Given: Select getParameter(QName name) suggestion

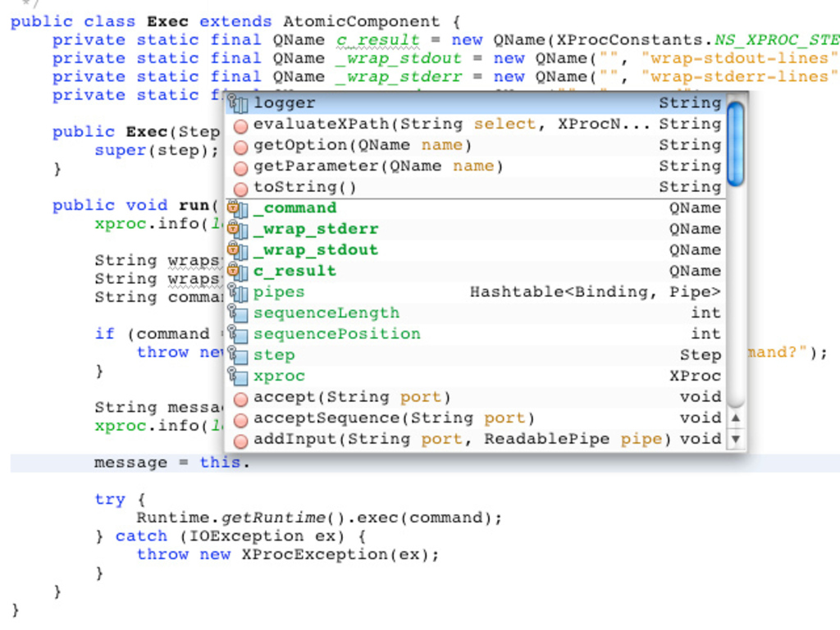Looking at the screenshot, I should [x=475, y=166].
